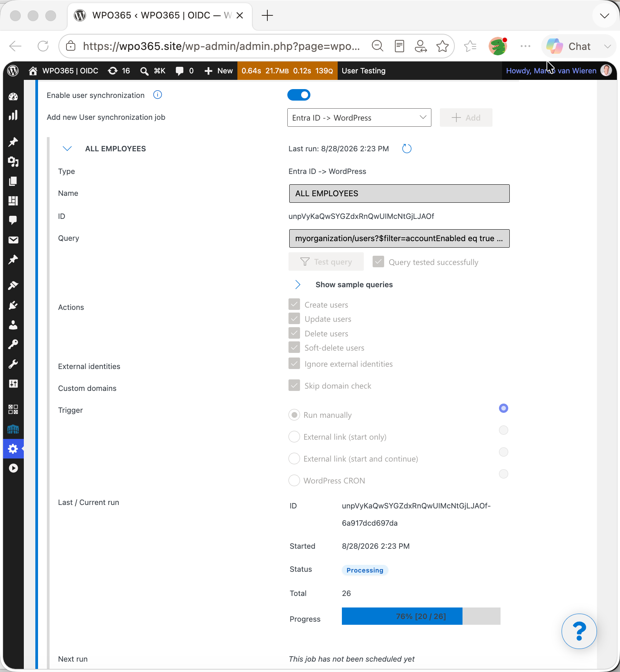Open the Chat panel dropdown arrow
This screenshot has width=620, height=672.
(x=607, y=46)
